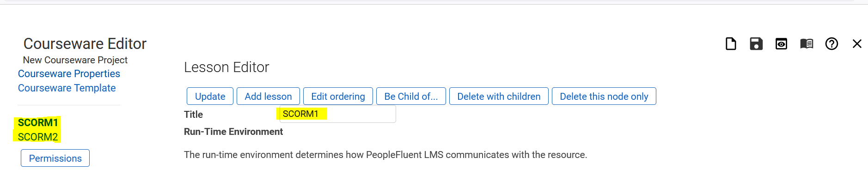Image resolution: width=868 pixels, height=170 pixels.
Task: Save the courseware project
Action: tap(756, 44)
